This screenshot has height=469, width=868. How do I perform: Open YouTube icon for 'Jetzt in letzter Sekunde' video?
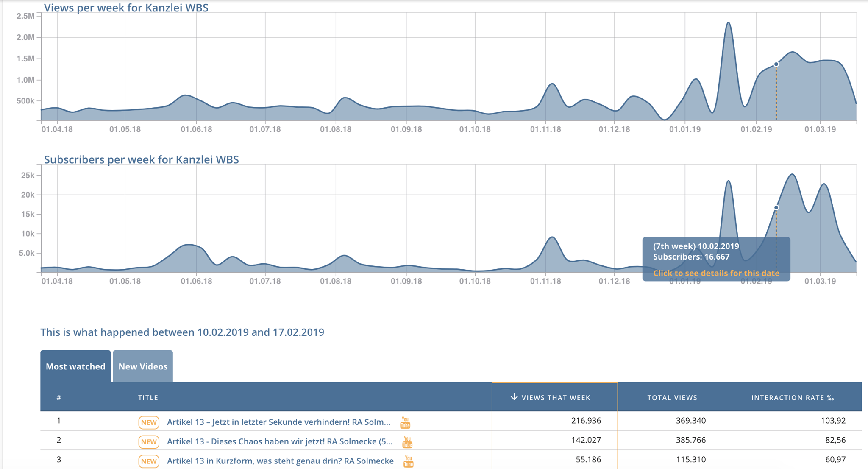pyautogui.click(x=405, y=422)
